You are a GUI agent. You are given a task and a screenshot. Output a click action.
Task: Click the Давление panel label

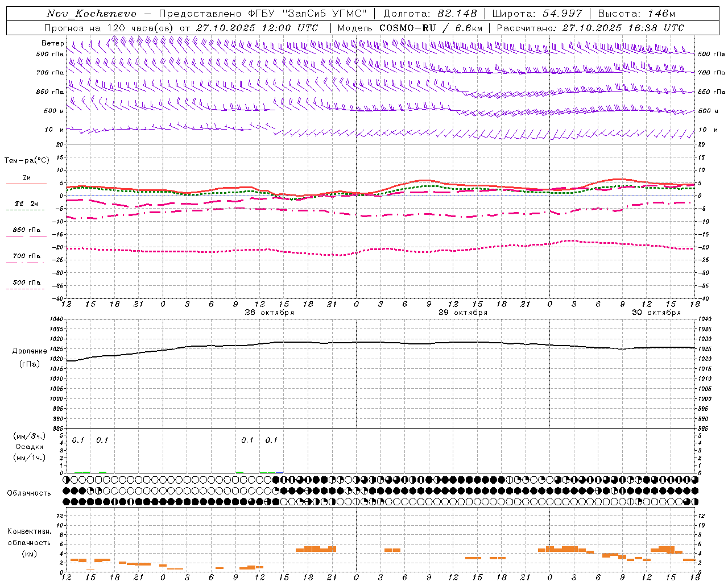[30, 351]
